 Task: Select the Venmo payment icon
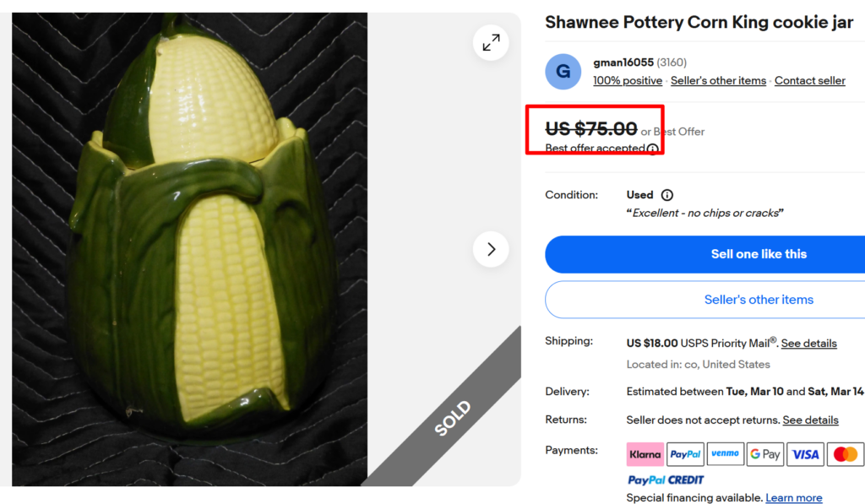725,454
